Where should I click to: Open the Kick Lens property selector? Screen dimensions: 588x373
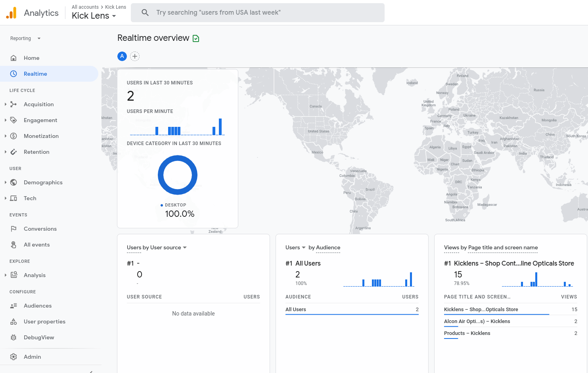click(94, 16)
